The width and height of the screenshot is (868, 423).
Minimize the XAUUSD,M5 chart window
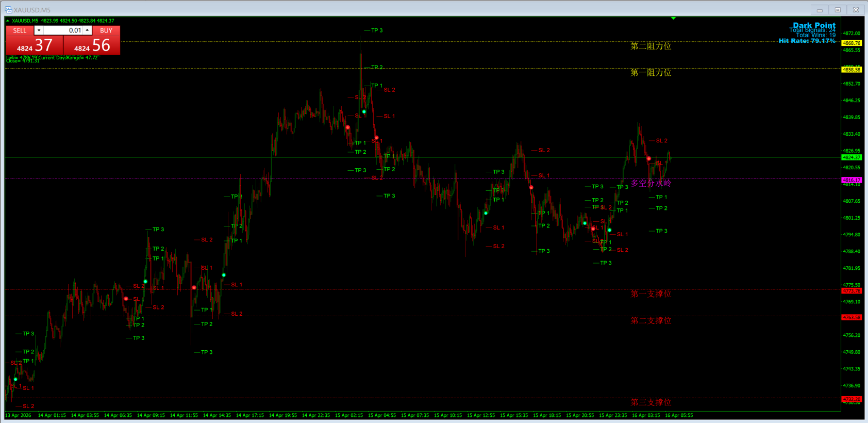(x=820, y=10)
